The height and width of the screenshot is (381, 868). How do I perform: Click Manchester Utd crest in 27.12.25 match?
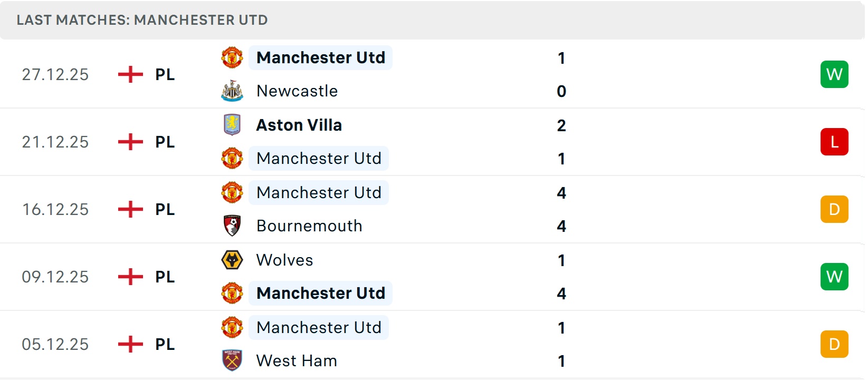(x=232, y=57)
